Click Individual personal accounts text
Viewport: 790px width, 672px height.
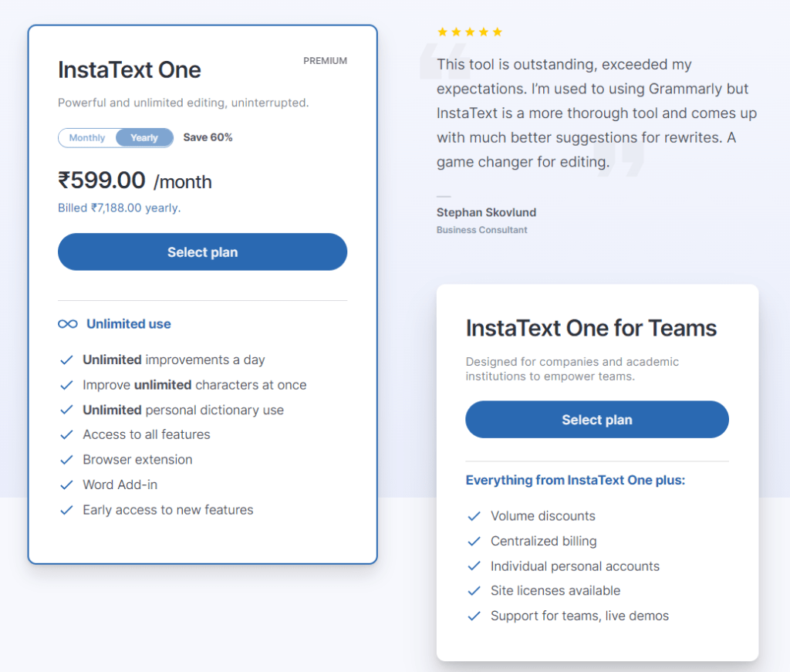[575, 566]
